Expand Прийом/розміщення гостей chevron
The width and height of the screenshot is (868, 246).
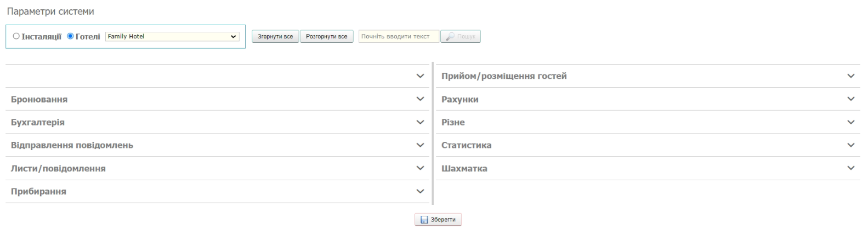[850, 76]
